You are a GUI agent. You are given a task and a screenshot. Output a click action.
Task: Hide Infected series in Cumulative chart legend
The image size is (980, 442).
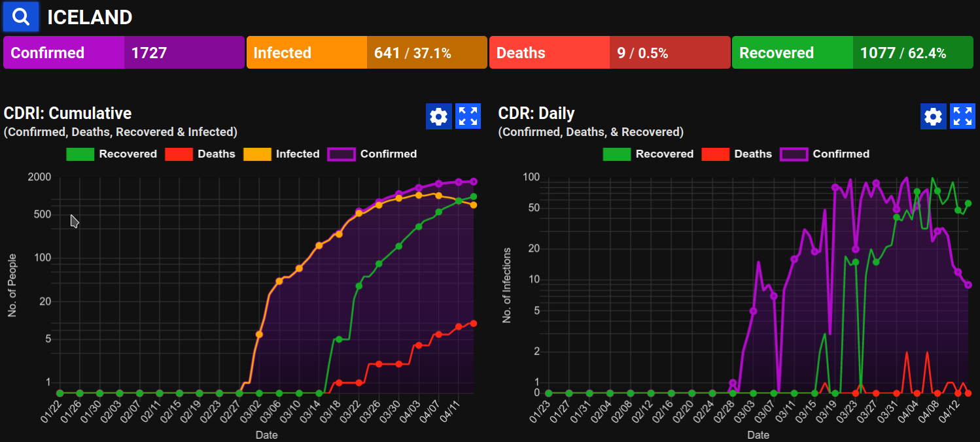pyautogui.click(x=281, y=154)
